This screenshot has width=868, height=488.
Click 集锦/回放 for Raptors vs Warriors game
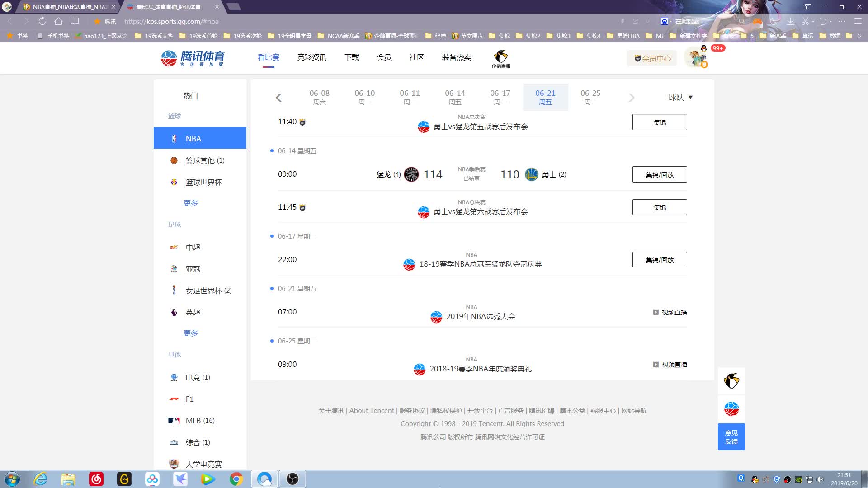coord(659,174)
